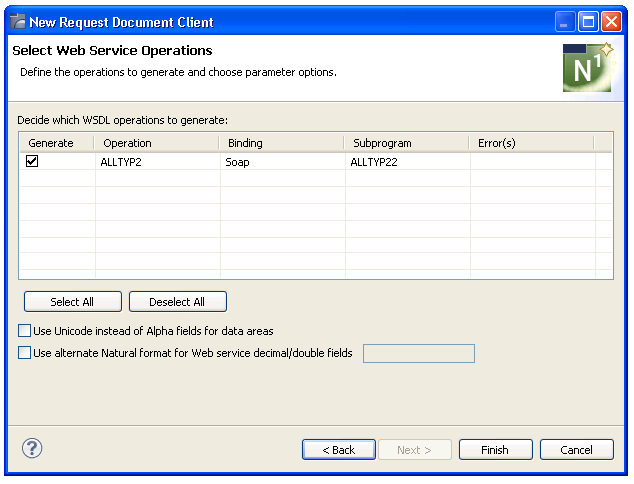Click the Natural N1 wizard logo
The height and width of the screenshot is (484, 634).
tap(588, 67)
